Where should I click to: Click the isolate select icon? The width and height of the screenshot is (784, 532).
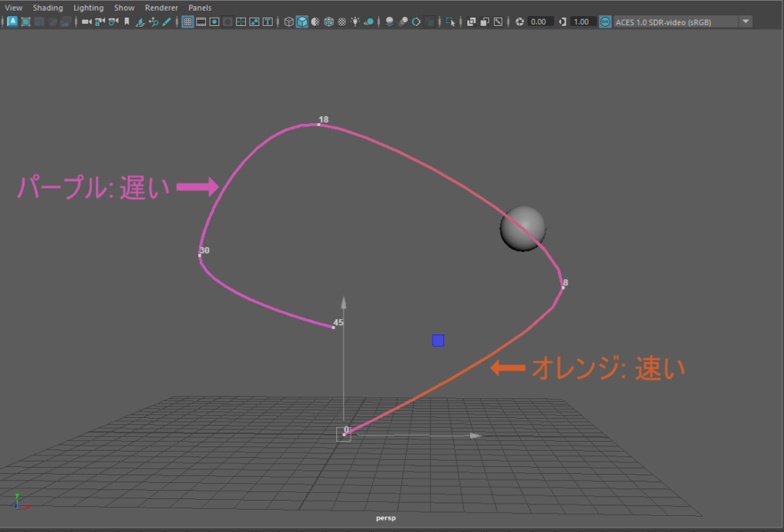point(451,22)
